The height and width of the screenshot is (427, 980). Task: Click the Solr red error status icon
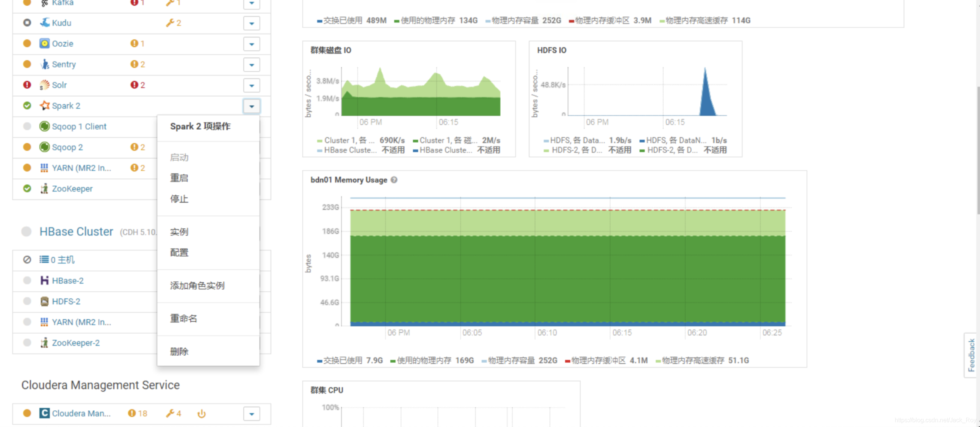tap(27, 85)
